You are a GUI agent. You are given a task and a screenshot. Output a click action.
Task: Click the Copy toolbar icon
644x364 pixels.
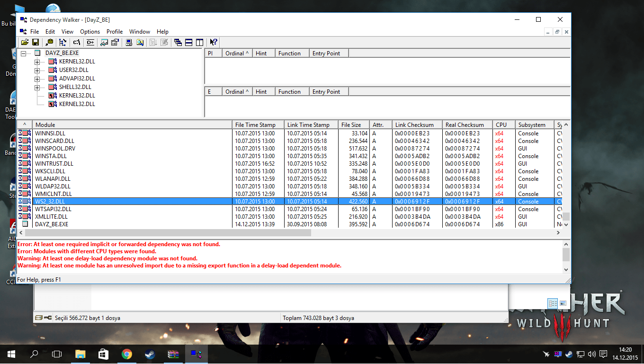point(49,43)
